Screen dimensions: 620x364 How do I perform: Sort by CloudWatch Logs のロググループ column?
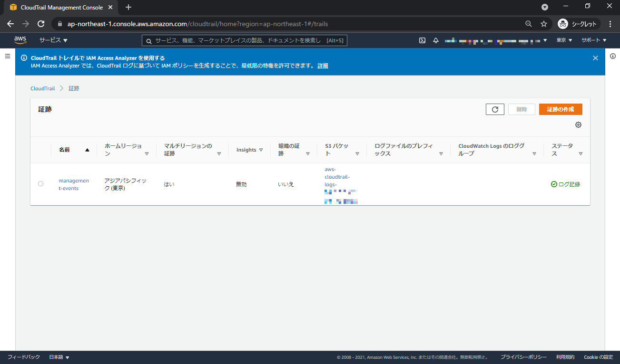(x=497, y=150)
